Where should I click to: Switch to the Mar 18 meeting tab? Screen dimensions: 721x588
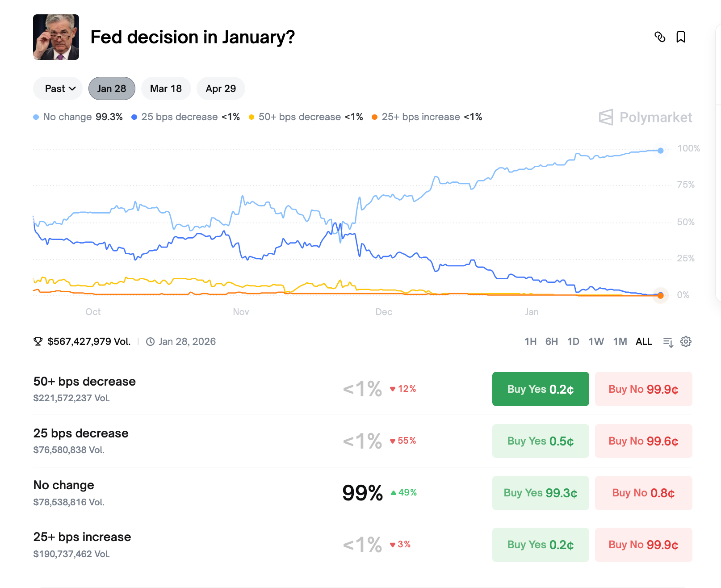tap(166, 88)
